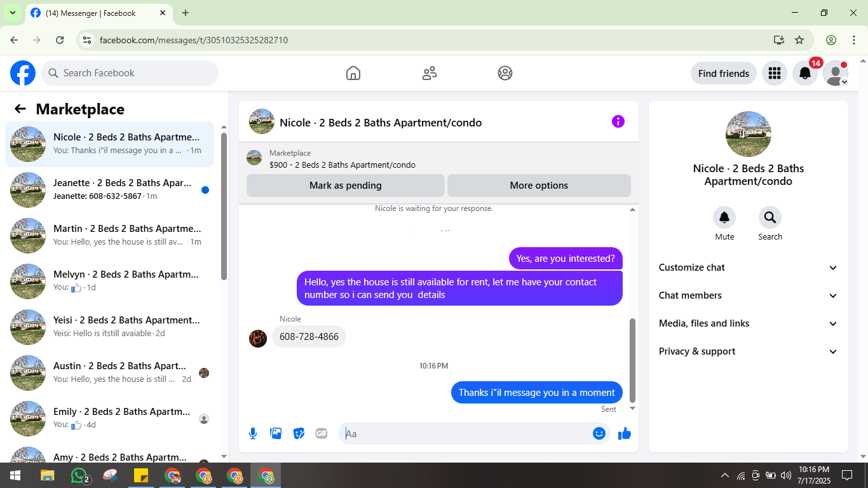Open Austin's conversation in the list
Viewport: 868px width, 488px height.
[x=109, y=373]
